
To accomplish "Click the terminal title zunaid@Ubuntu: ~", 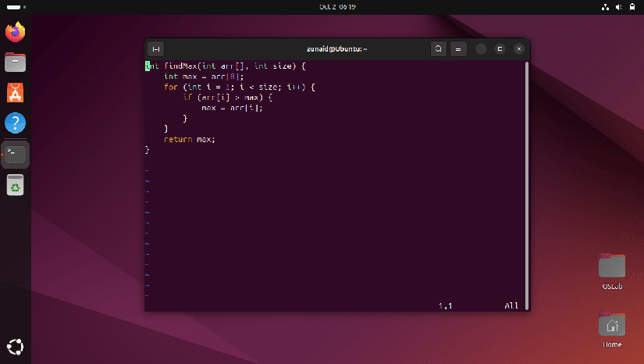I will point(336,49).
